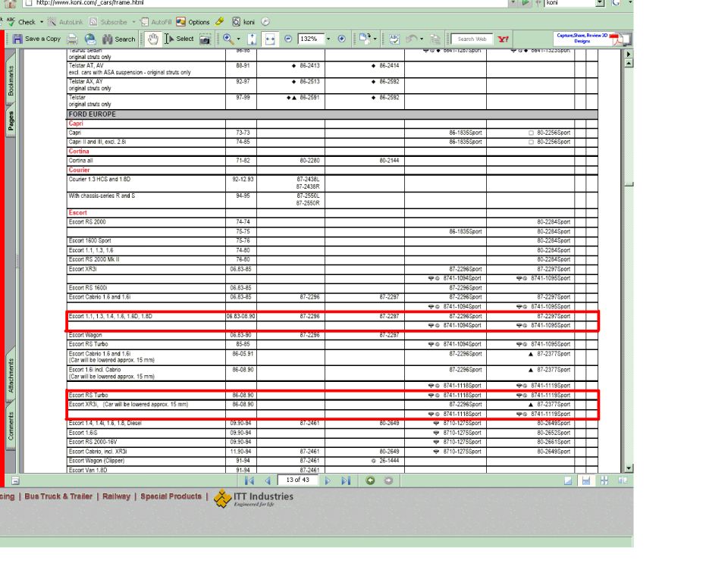This screenshot has height=582, width=728.
Task: Click the green Go arrow button
Action: (x=525, y=3)
